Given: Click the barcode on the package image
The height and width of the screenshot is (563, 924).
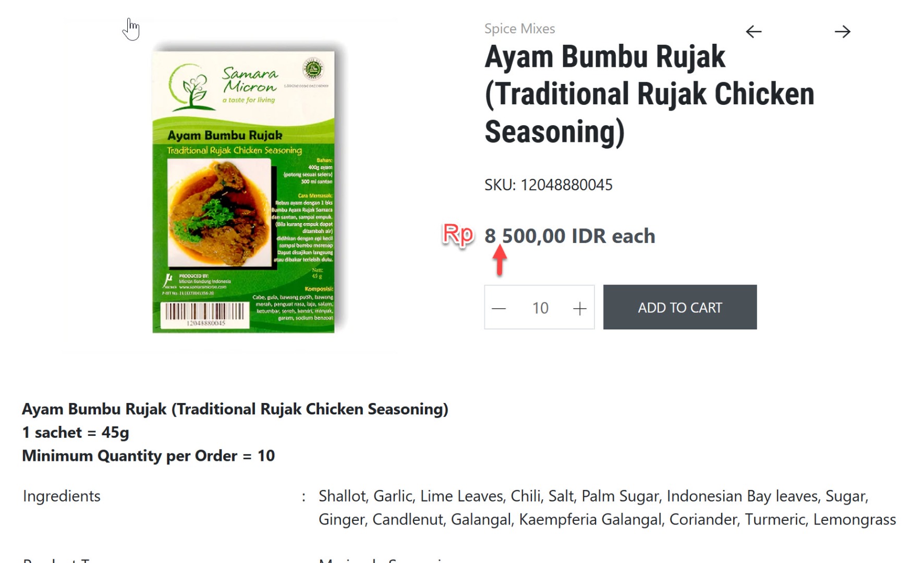Looking at the screenshot, I should click(204, 313).
